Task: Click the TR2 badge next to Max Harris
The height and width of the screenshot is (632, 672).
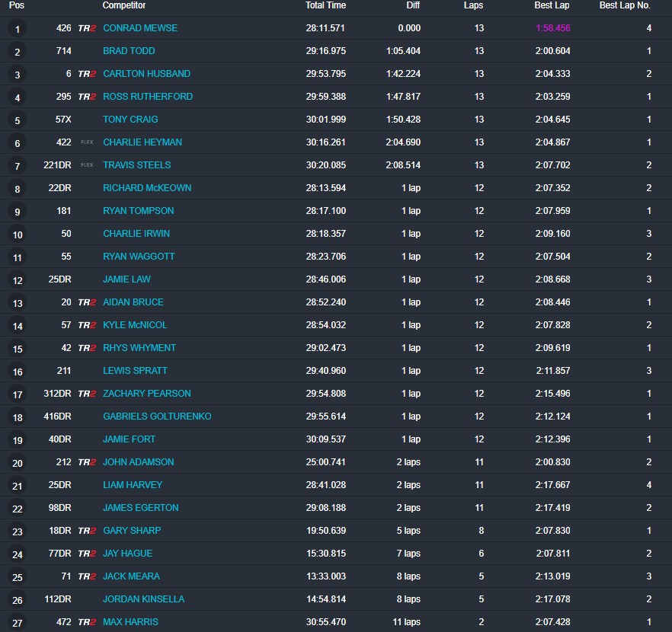Action: coord(87,622)
